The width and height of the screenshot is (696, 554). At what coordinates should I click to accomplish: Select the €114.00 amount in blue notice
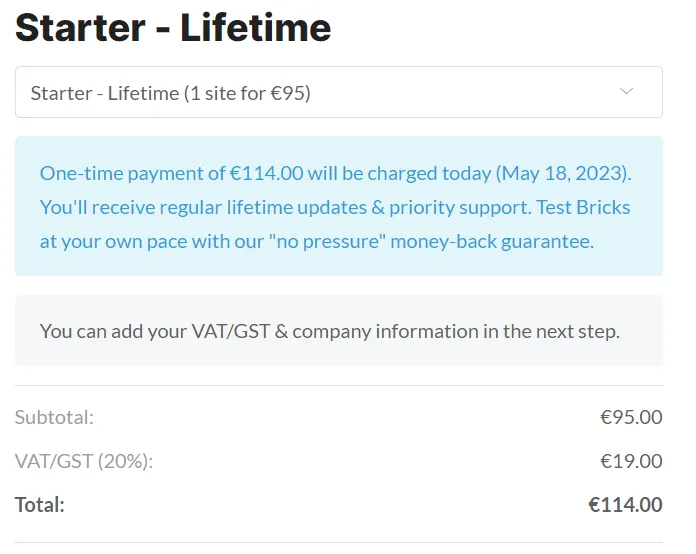(x=266, y=173)
